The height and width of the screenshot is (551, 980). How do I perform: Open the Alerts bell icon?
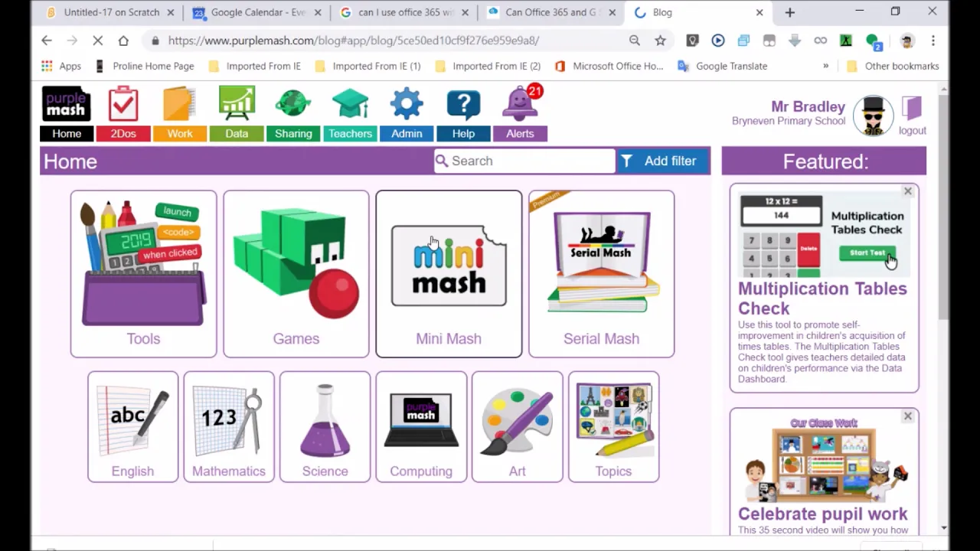coord(521,103)
